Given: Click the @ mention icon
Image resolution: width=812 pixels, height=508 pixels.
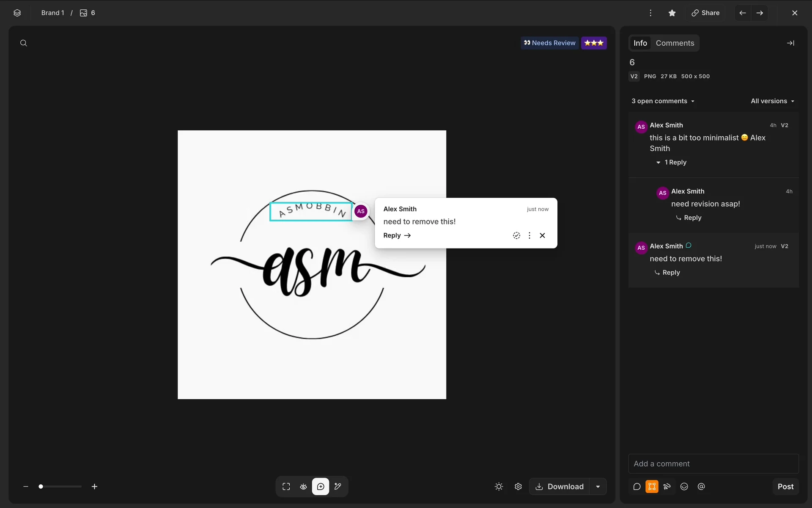Looking at the screenshot, I should 701,486.
